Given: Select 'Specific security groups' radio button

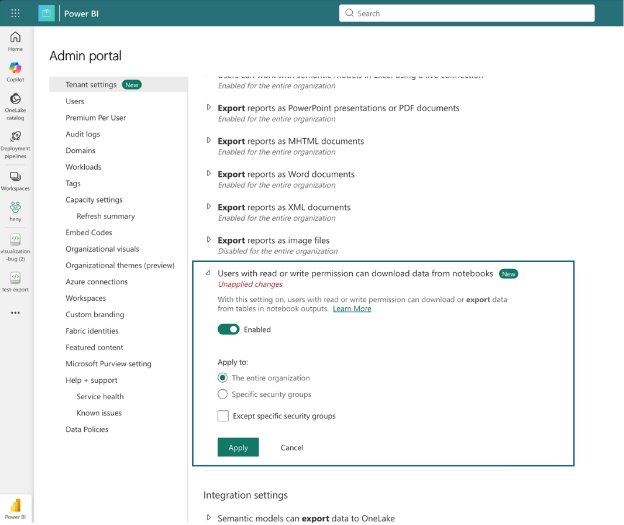Looking at the screenshot, I should tap(222, 394).
